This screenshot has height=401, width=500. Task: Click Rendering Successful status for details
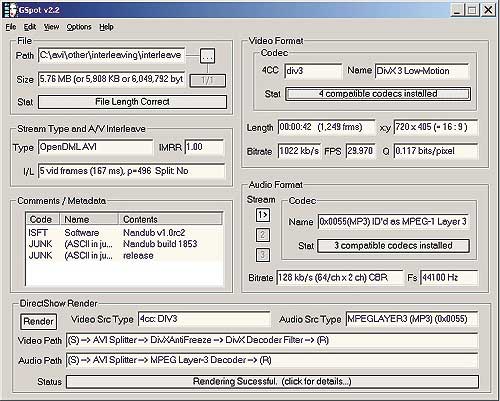[272, 381]
